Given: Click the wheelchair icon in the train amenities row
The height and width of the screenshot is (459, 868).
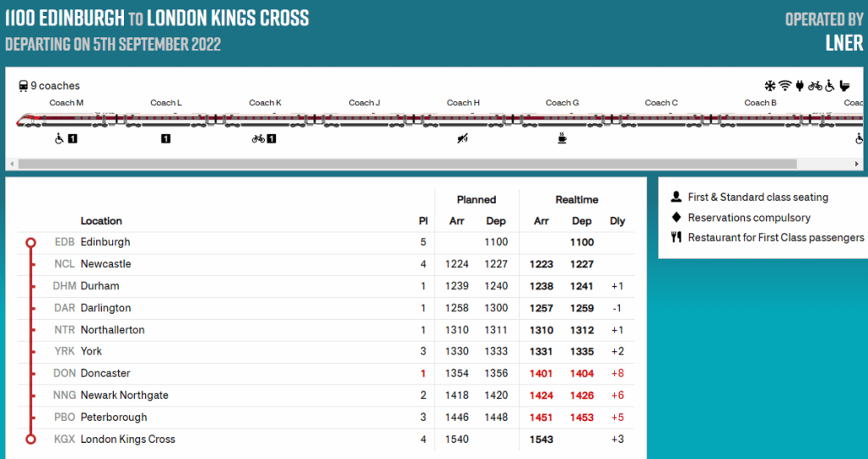Looking at the screenshot, I should tap(829, 86).
